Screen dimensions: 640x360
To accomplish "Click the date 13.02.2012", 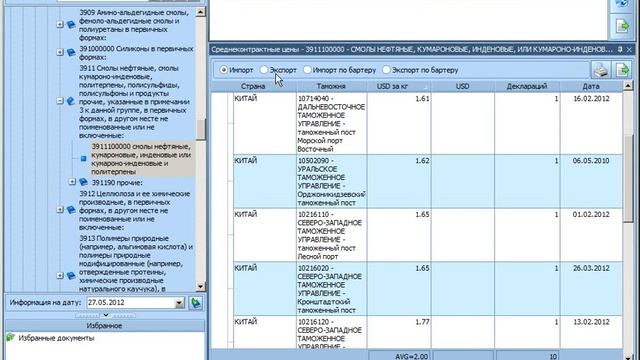I will tap(591, 322).
